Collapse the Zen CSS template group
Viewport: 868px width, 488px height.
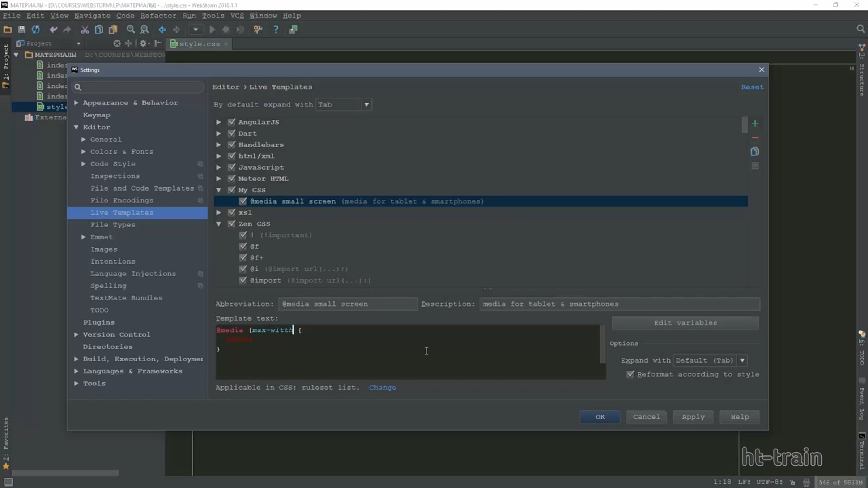point(219,224)
